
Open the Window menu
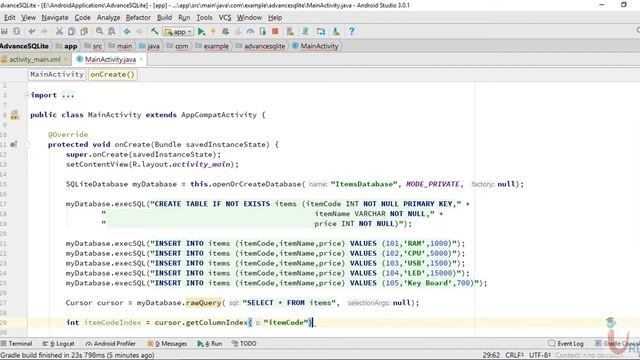[x=249, y=18]
